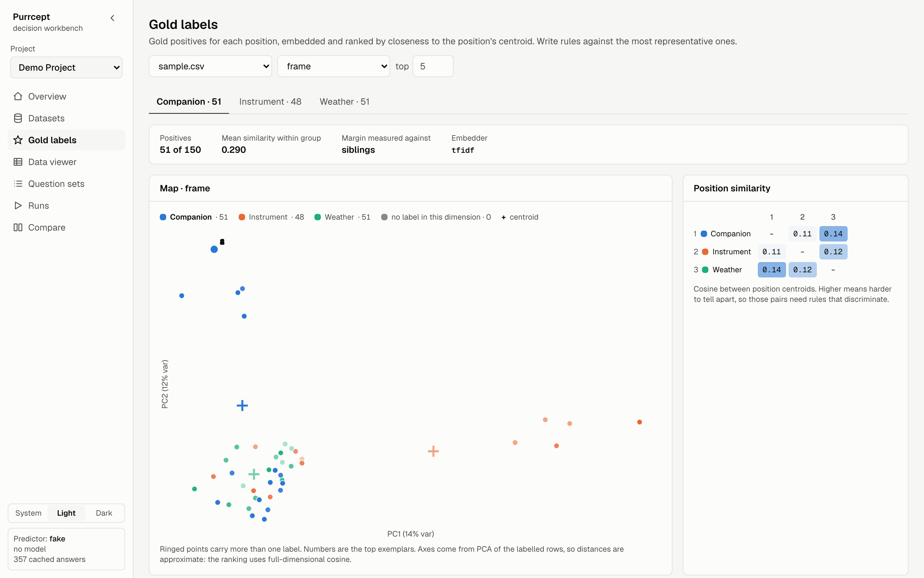Click the '357 cached answers' text

click(x=50, y=559)
